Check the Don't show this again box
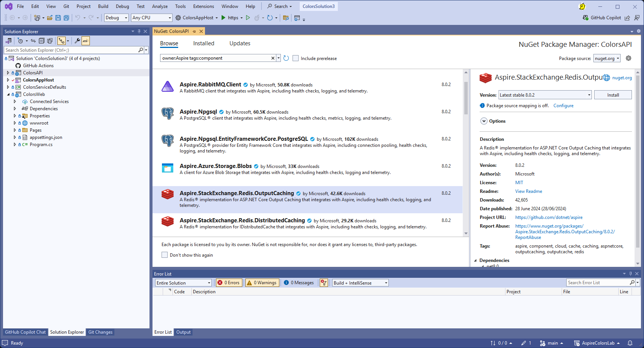 (165, 255)
